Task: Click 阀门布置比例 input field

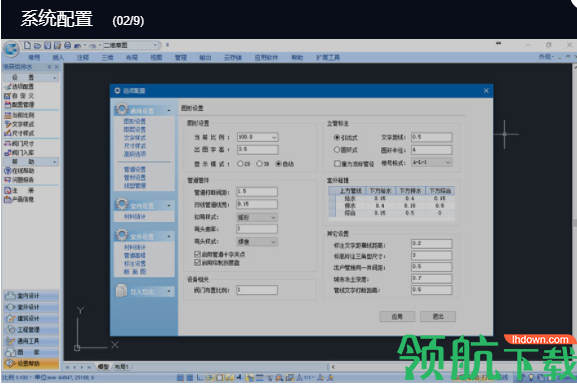Action: pyautogui.click(x=257, y=290)
